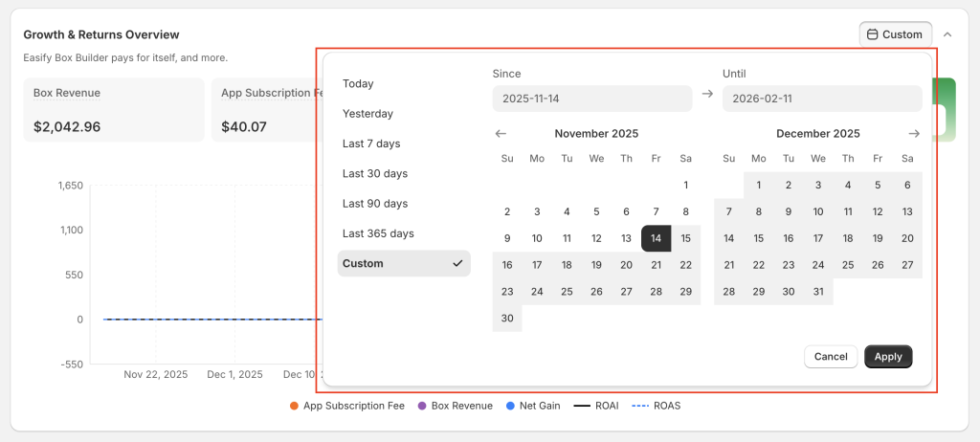Image resolution: width=980 pixels, height=442 pixels.
Task: Collapse the Growth & Returns Overview section
Action: 947,34
